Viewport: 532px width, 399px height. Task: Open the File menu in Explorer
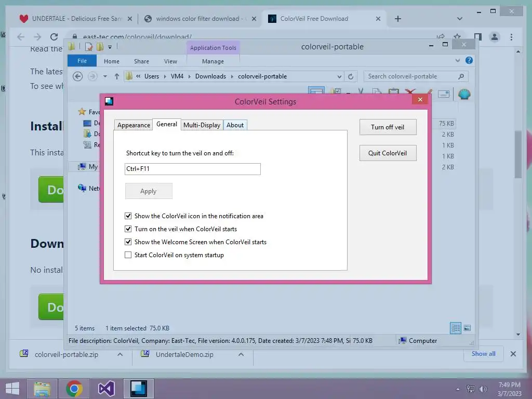point(82,61)
